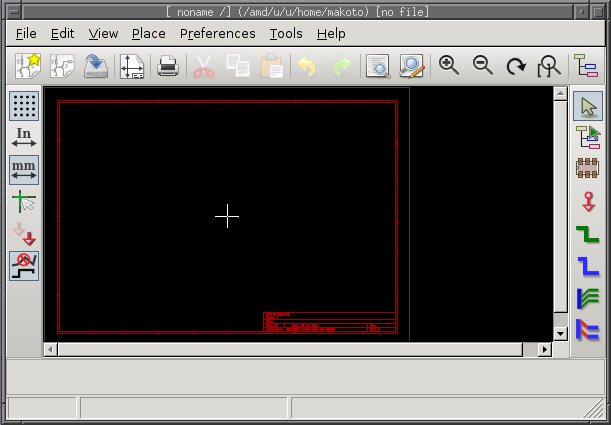
Task: Click the Find components magnifier icon
Action: [x=378, y=67]
